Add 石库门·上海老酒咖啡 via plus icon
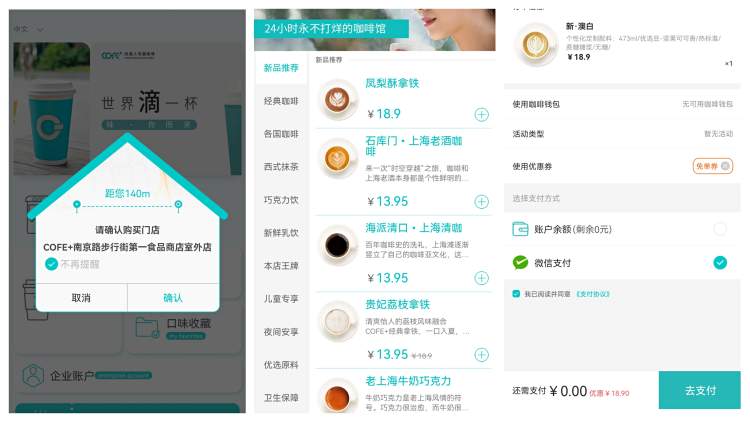Image resolution: width=750 pixels, height=422 pixels. [481, 201]
